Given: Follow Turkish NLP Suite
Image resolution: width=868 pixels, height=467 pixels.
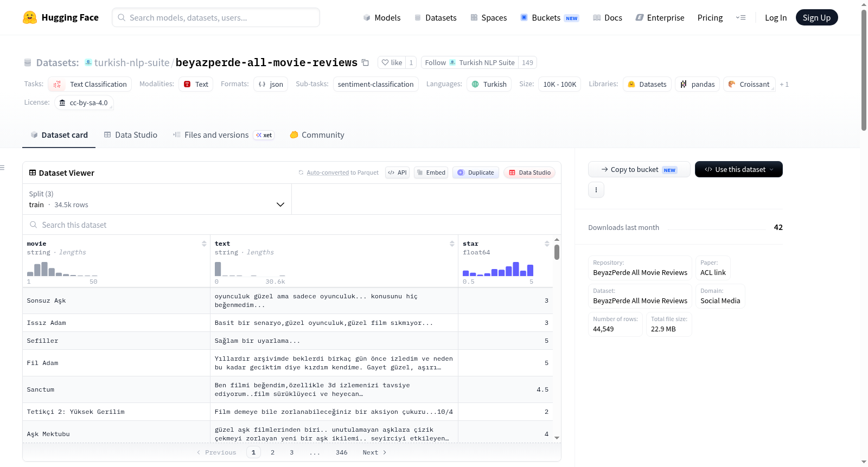Looking at the screenshot, I should 470,62.
